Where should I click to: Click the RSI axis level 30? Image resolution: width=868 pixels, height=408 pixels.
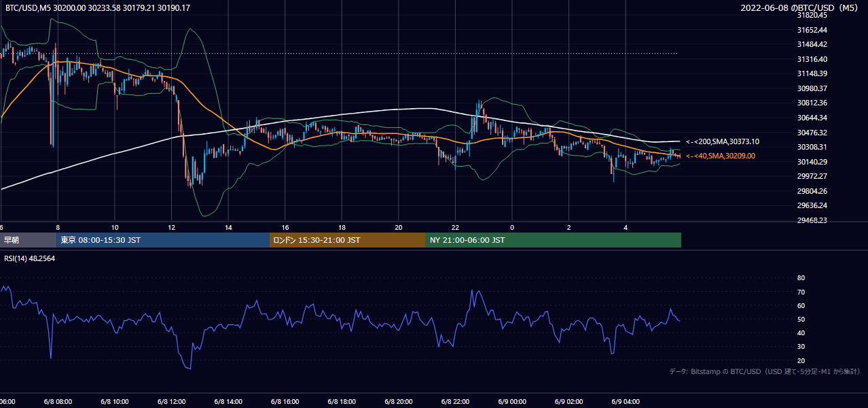801,346
